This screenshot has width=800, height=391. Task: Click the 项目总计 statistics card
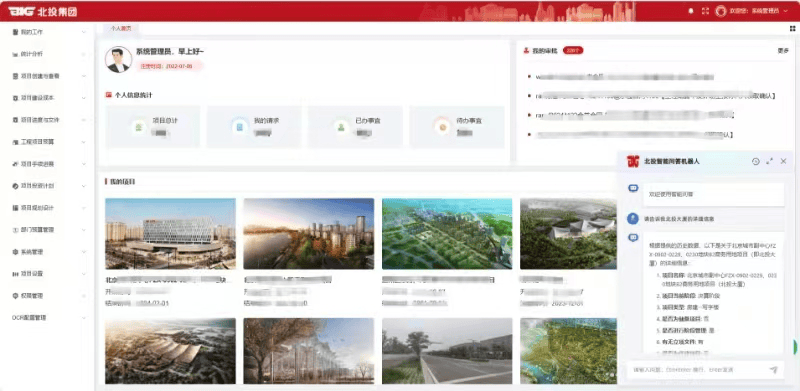pos(153,127)
